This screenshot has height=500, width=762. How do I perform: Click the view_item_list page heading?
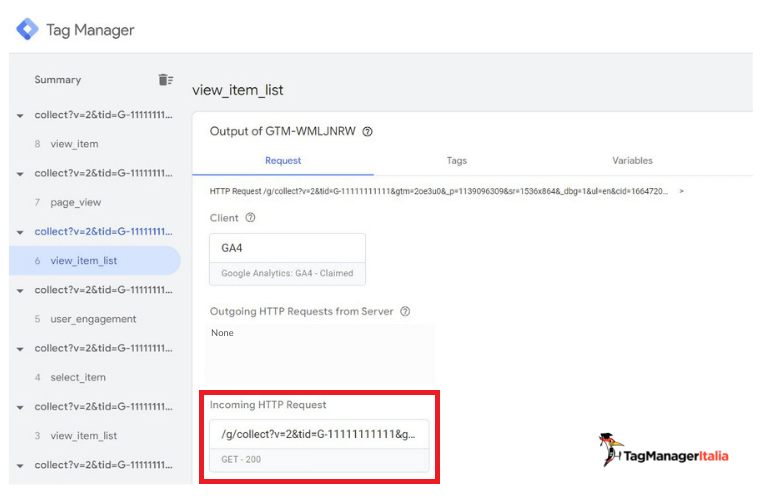coord(238,90)
